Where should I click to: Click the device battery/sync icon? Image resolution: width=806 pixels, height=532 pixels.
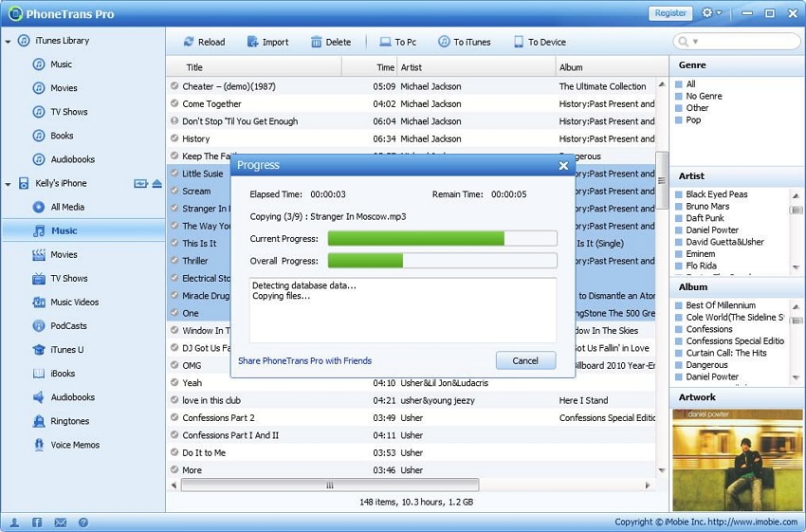coord(140,184)
